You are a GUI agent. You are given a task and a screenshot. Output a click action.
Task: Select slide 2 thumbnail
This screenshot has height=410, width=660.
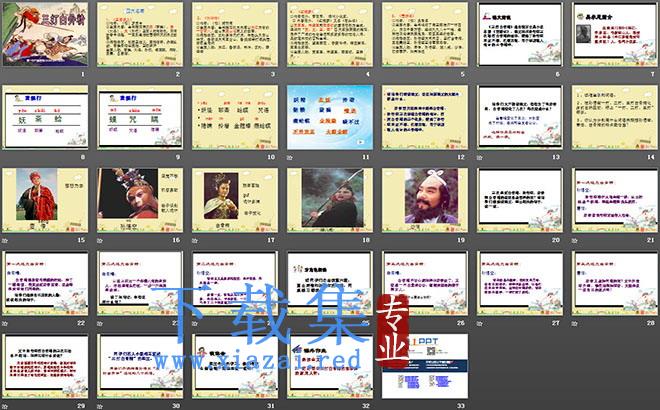click(x=140, y=34)
